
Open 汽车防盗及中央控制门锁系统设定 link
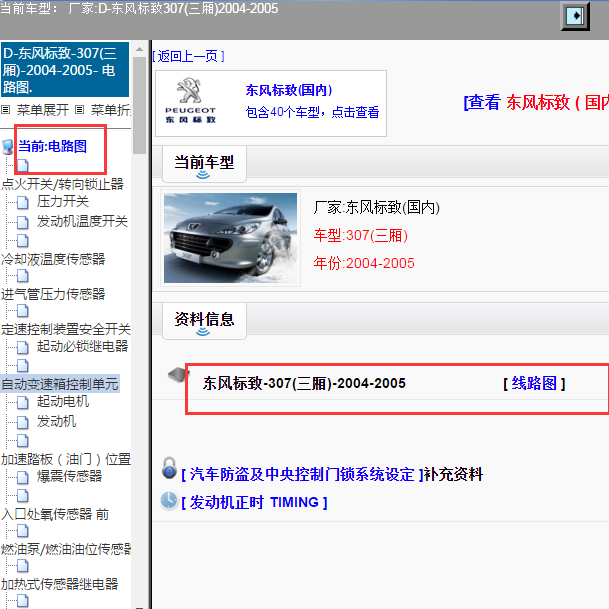point(302,475)
